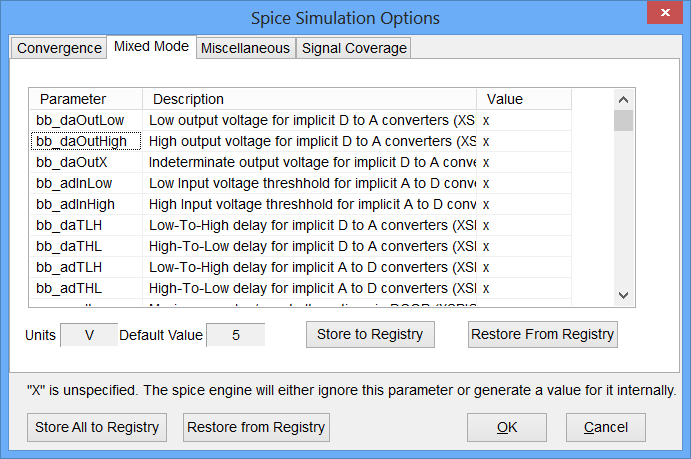
Task: Select the bb_daOutLow parameter row
Action: [80, 120]
